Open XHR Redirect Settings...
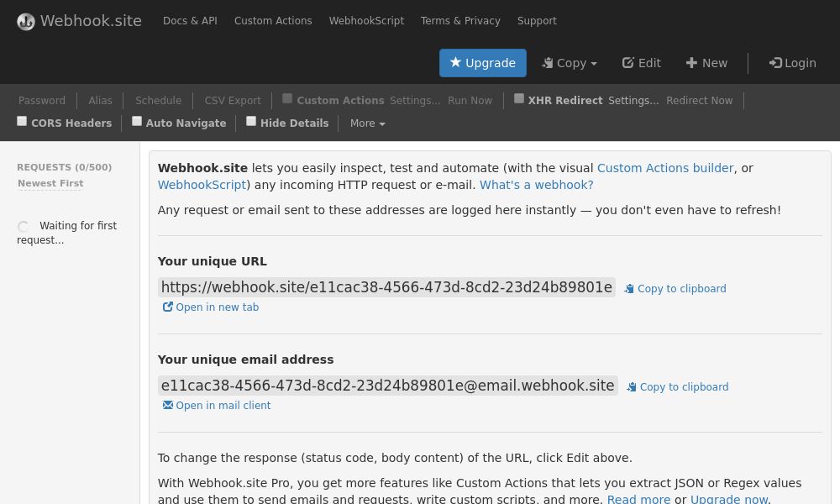Screen dimensions: 840x504 click(x=633, y=101)
